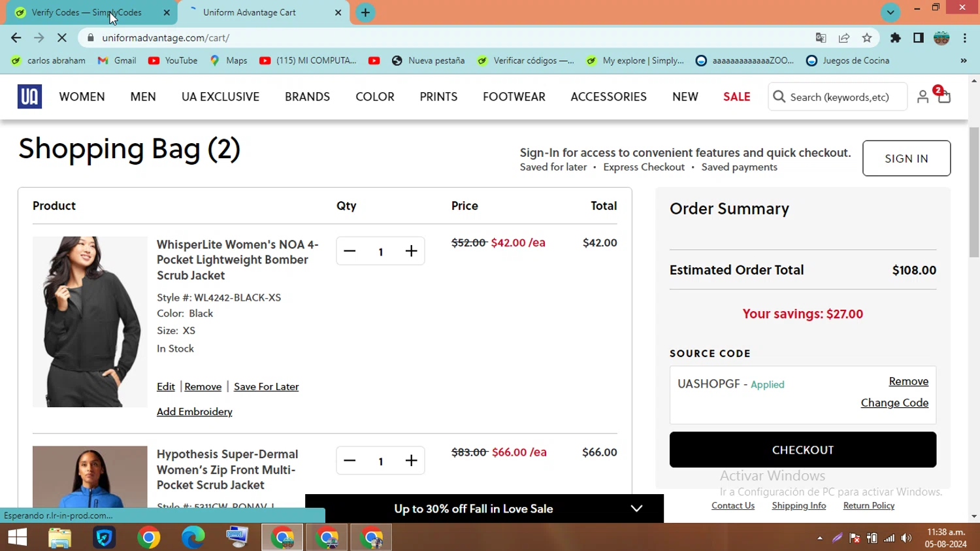Open Windows Start menu
Screen dimensions: 980x551
(17, 537)
